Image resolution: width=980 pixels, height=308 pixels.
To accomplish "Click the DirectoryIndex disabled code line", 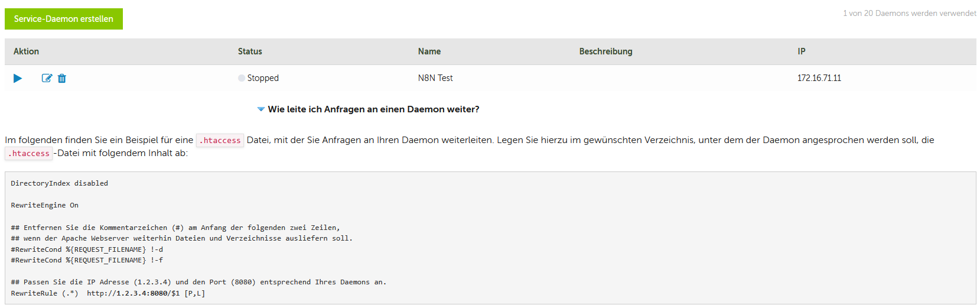I will click(59, 183).
